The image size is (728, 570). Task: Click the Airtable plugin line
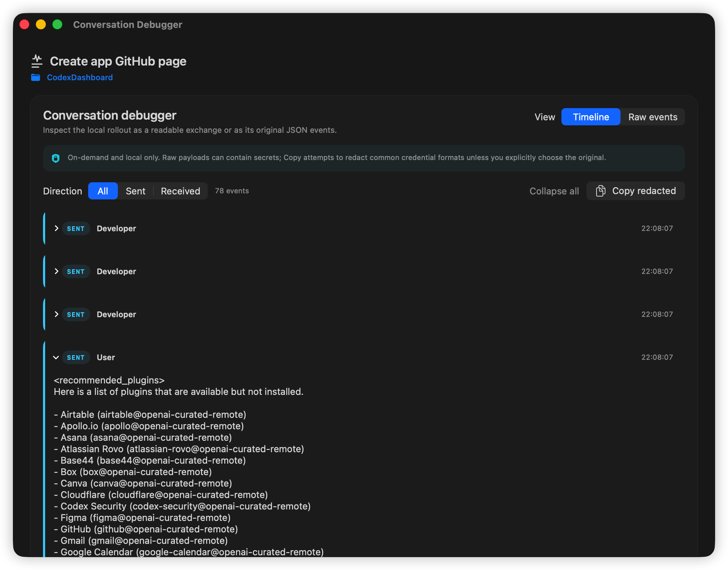[x=150, y=415]
